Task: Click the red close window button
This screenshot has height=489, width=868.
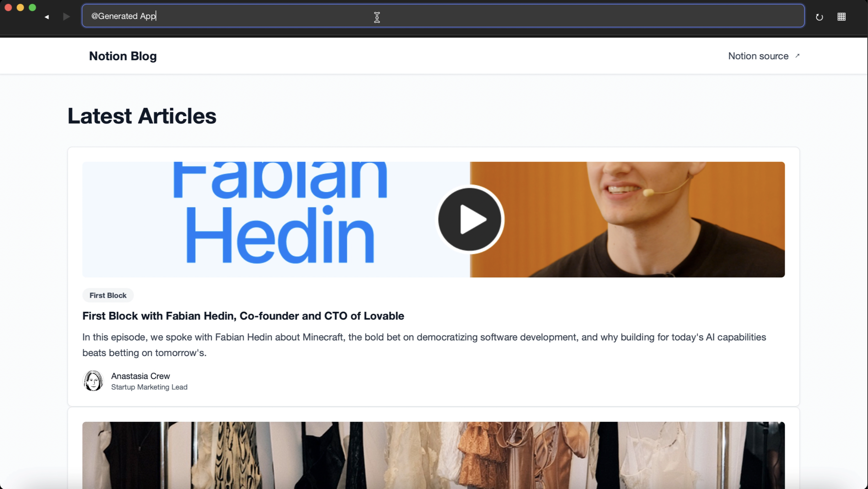Action: click(x=8, y=7)
